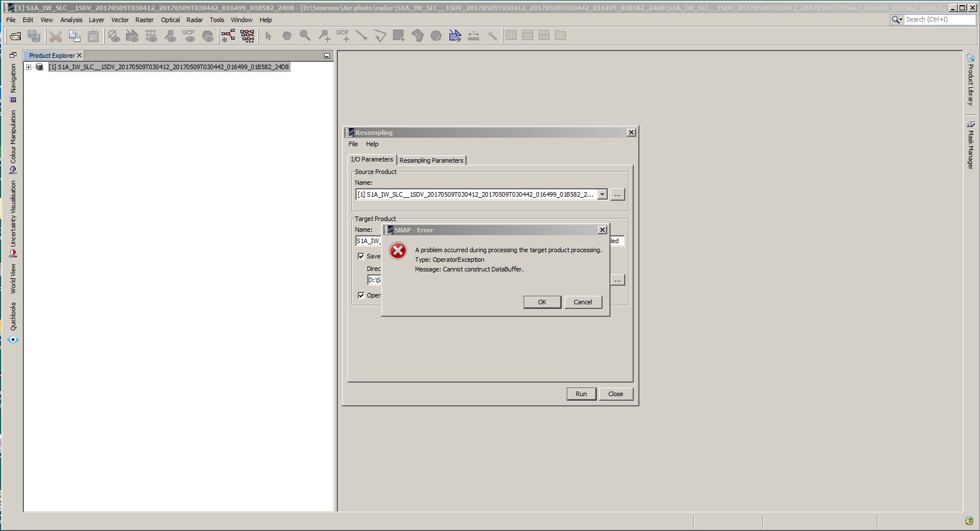
Task: Choose the arrow Selection tool
Action: pyautogui.click(x=268, y=36)
